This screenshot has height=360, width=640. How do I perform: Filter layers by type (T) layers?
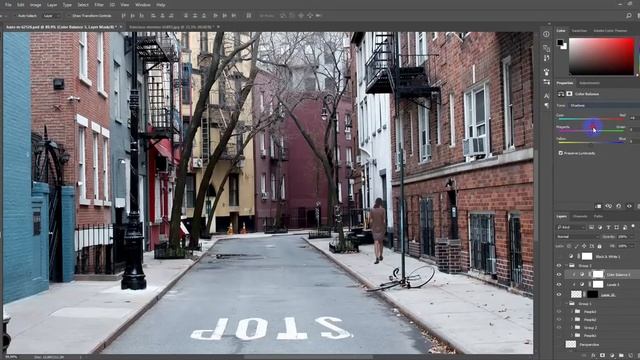tap(608, 227)
